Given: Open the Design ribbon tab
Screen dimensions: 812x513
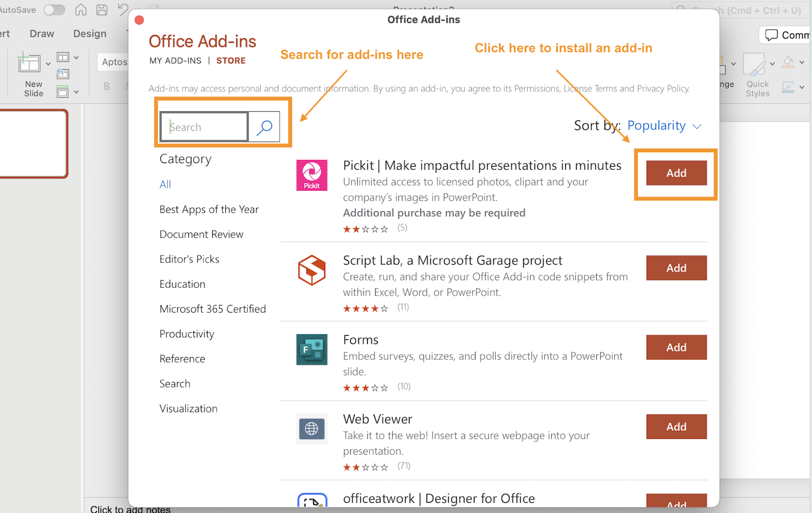Looking at the screenshot, I should 90,34.
